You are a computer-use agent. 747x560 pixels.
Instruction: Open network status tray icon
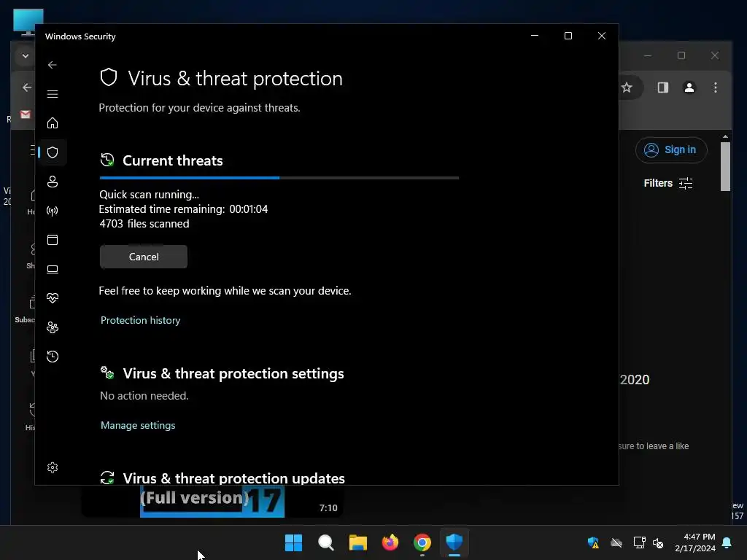point(639,542)
